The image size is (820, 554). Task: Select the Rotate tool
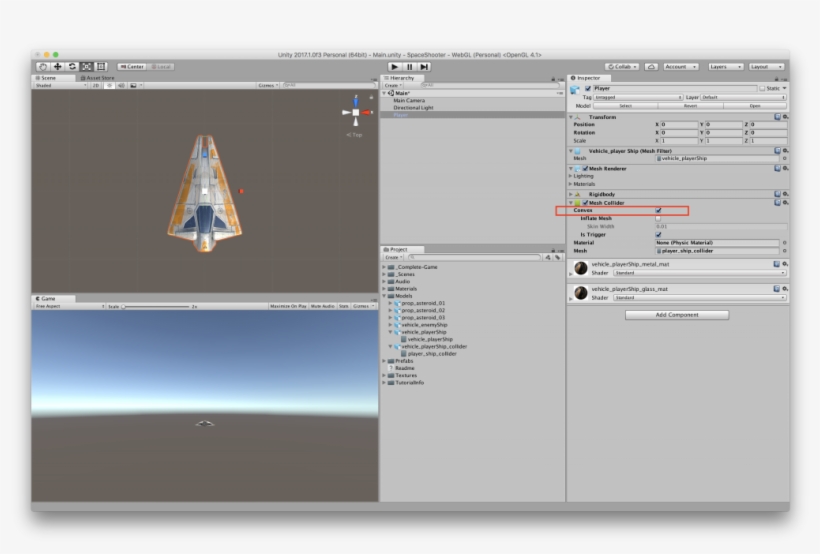pyautogui.click(x=72, y=66)
